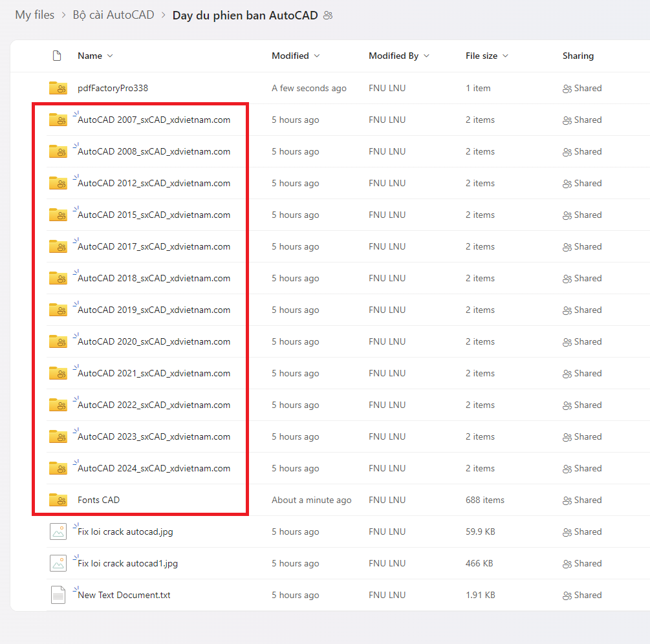Click the Sharing column header
The height and width of the screenshot is (644, 650).
coord(578,56)
